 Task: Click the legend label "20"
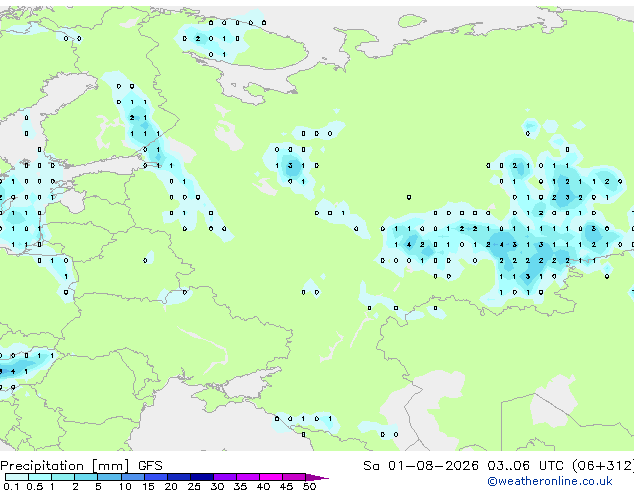(171, 486)
